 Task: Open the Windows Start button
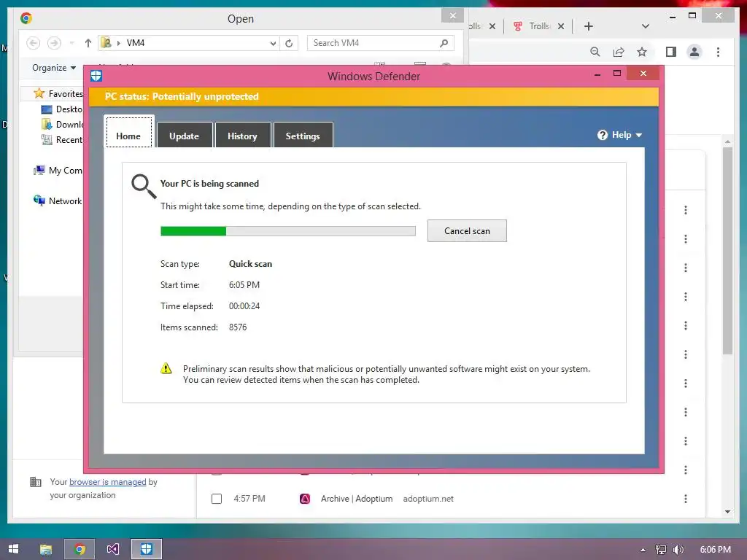(x=13, y=549)
